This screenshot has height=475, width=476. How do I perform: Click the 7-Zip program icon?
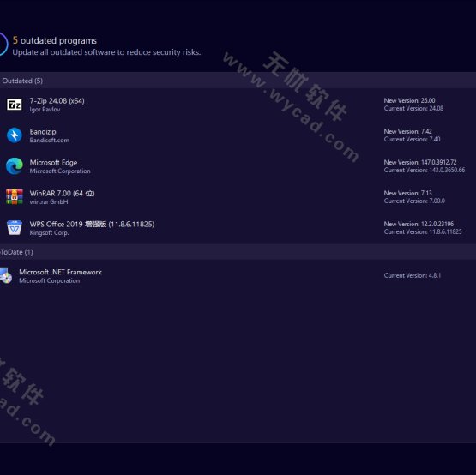pos(15,105)
